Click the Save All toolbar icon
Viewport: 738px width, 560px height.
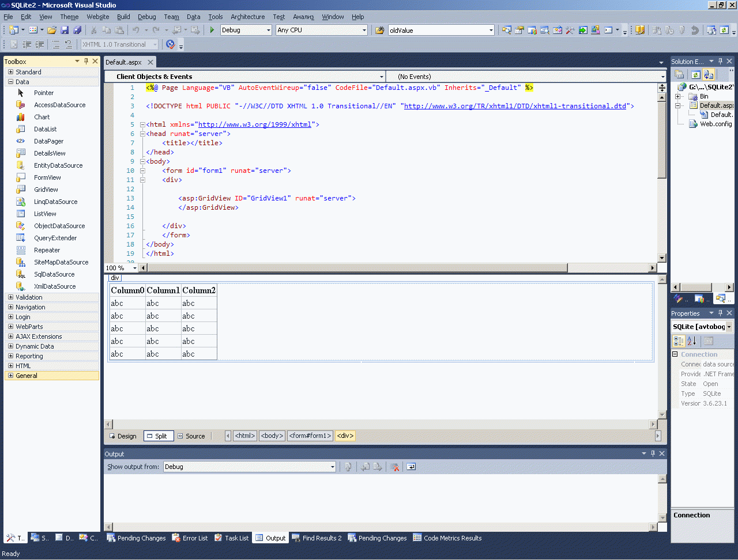click(77, 30)
